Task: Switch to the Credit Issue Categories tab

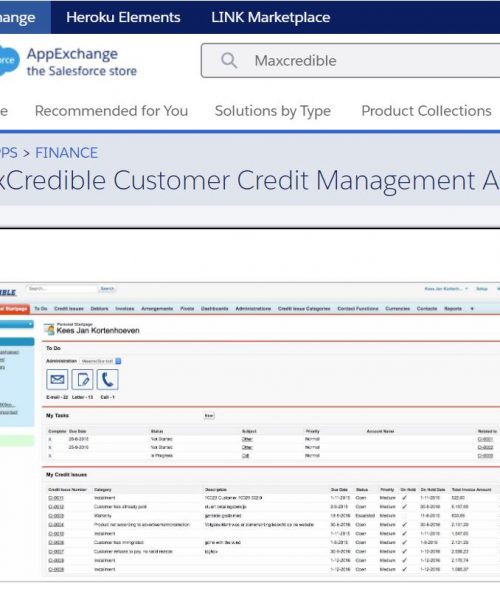Action: coord(304,308)
